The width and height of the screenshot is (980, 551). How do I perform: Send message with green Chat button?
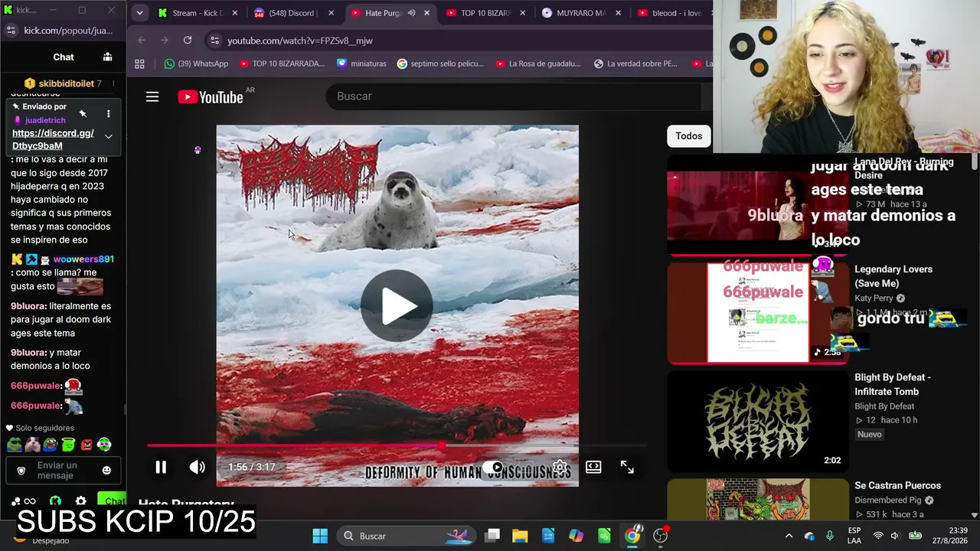click(x=113, y=501)
